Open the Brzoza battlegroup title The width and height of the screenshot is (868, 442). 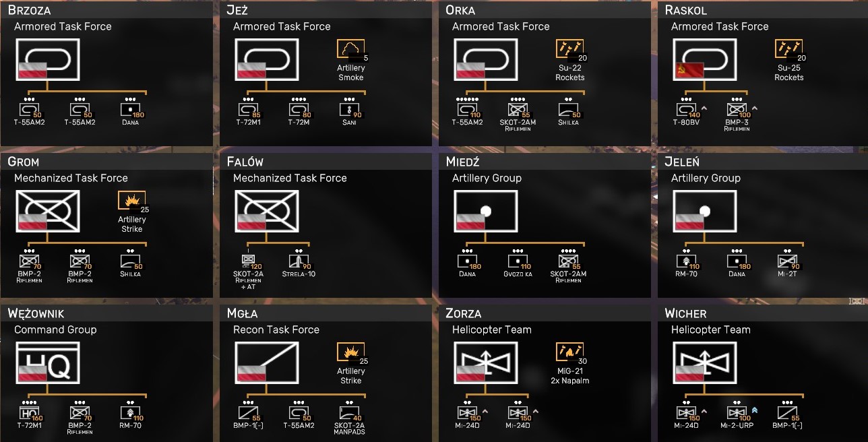point(29,10)
